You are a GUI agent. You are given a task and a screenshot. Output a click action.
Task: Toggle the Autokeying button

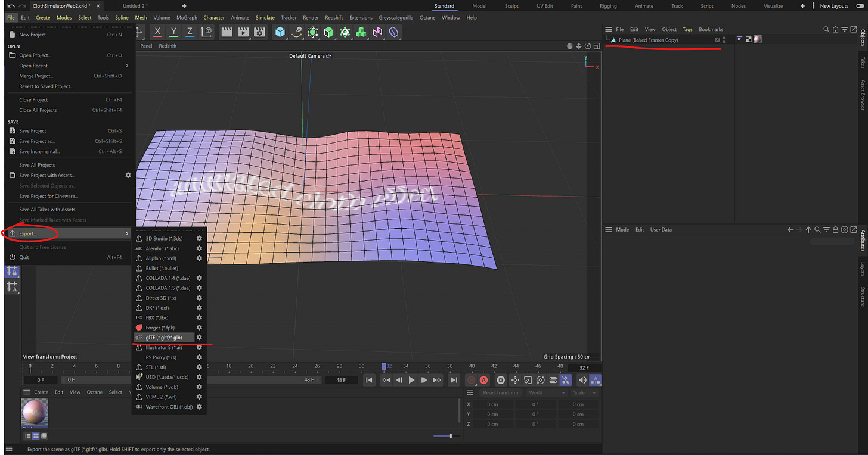483,380
